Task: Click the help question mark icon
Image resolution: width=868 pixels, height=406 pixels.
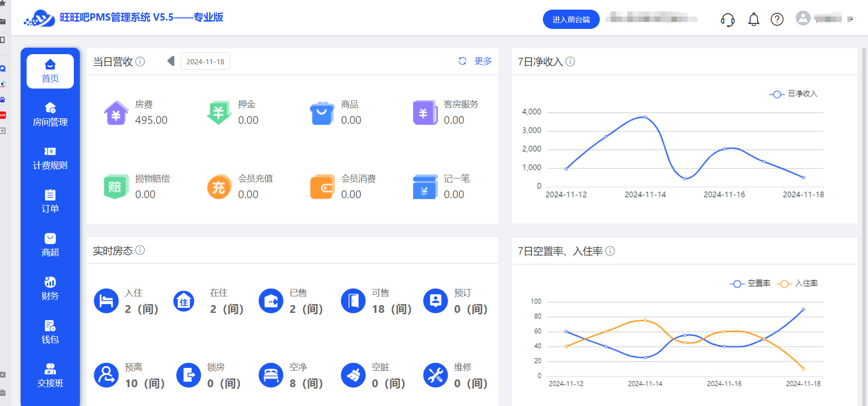Action: tap(777, 20)
